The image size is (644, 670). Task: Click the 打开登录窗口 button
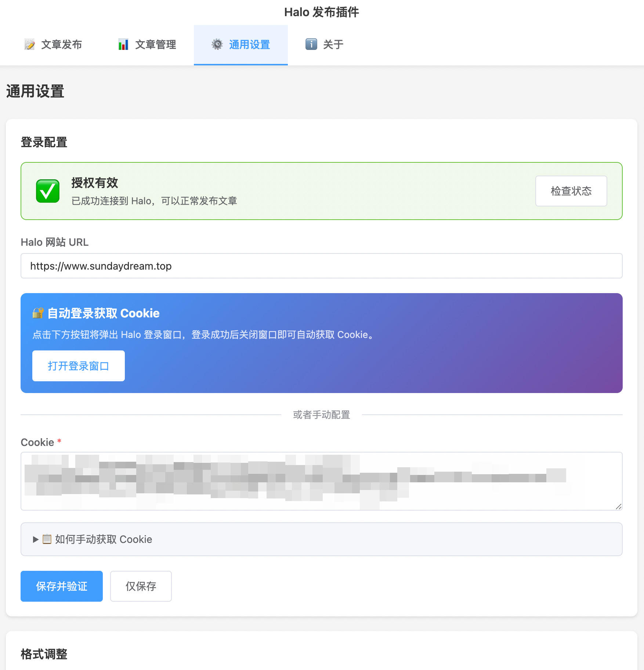click(79, 366)
